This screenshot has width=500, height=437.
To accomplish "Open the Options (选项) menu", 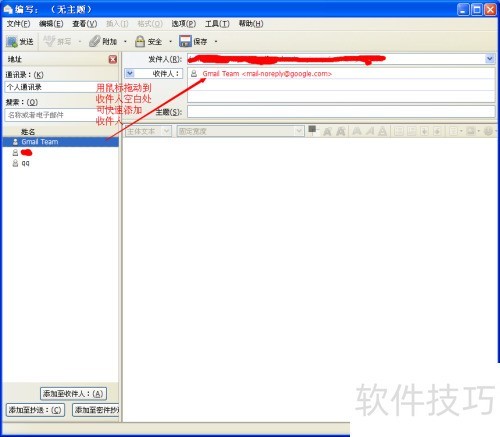I will point(184,24).
